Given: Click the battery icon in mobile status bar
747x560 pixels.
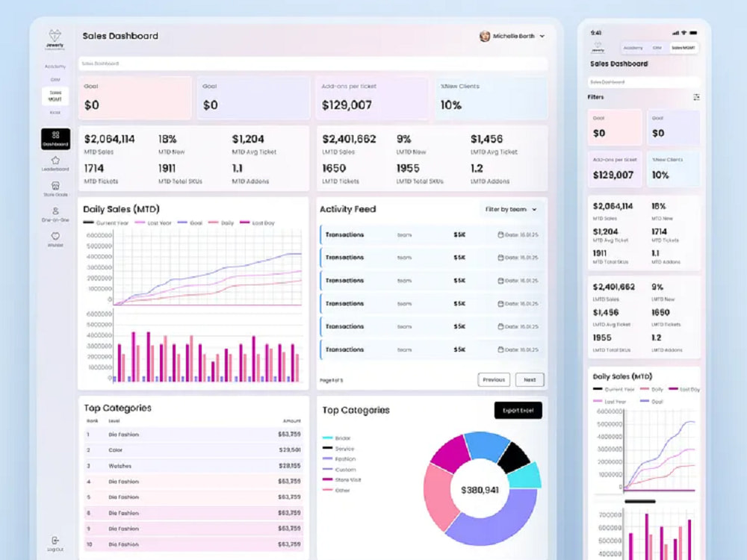Looking at the screenshot, I should point(693,33).
